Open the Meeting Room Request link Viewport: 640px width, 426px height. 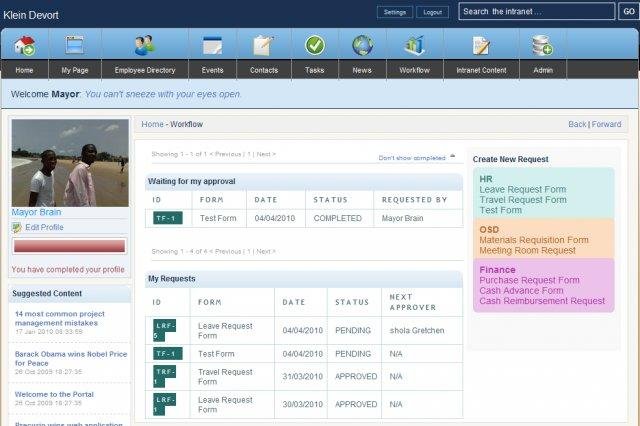[x=527, y=250]
